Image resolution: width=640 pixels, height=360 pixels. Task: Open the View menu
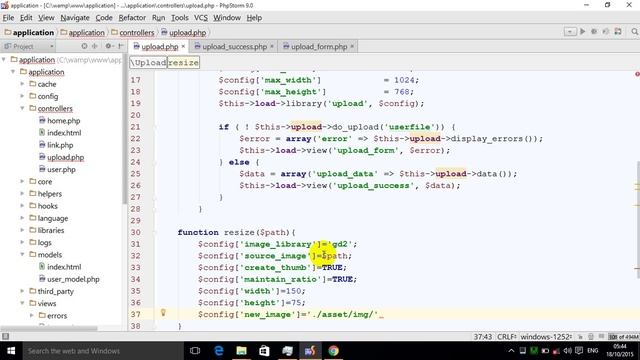pyautogui.click(x=46, y=18)
